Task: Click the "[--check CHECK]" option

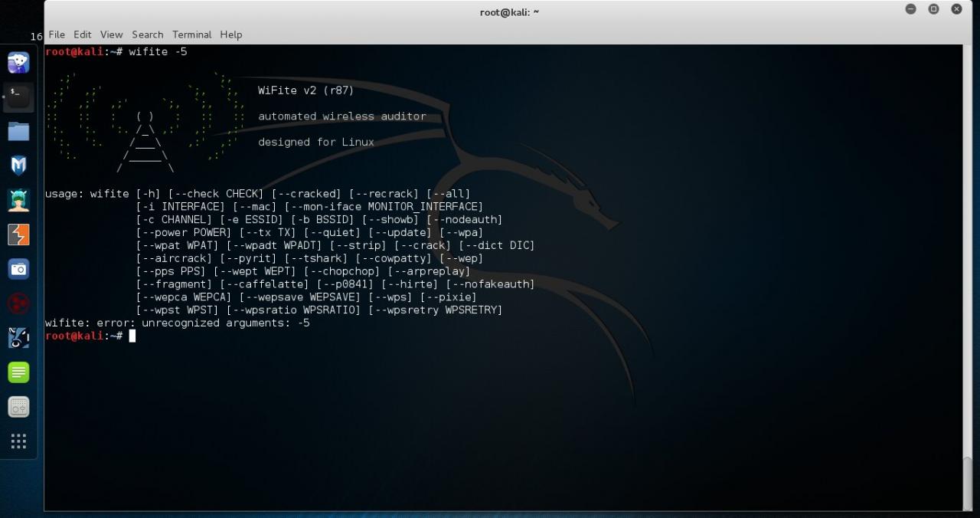Action: pyautogui.click(x=216, y=194)
